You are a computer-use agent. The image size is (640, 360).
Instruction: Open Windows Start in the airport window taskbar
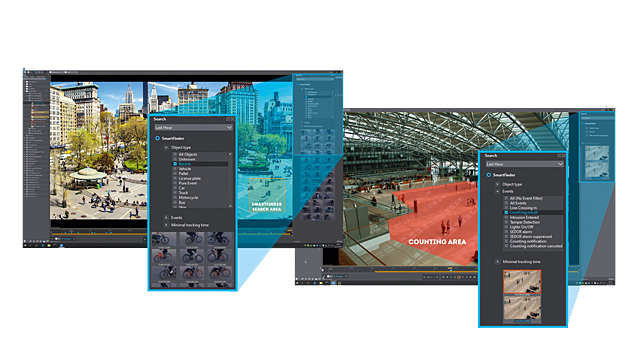(x=297, y=282)
